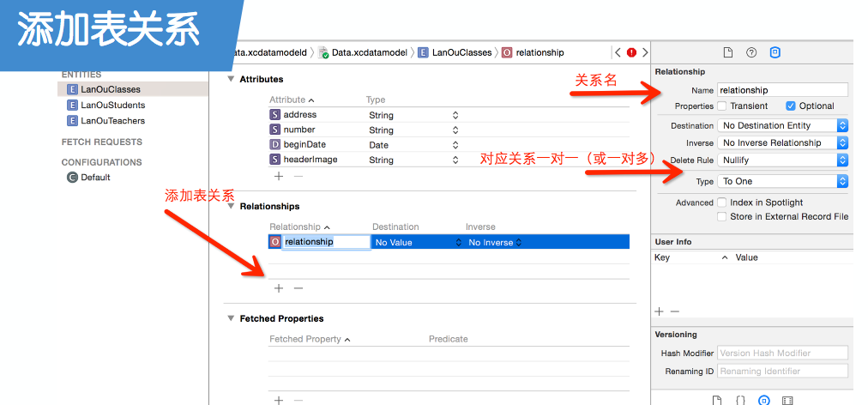This screenshot has height=405, width=868.
Task: Open the Destination entity dropdown
Action: pos(782,126)
